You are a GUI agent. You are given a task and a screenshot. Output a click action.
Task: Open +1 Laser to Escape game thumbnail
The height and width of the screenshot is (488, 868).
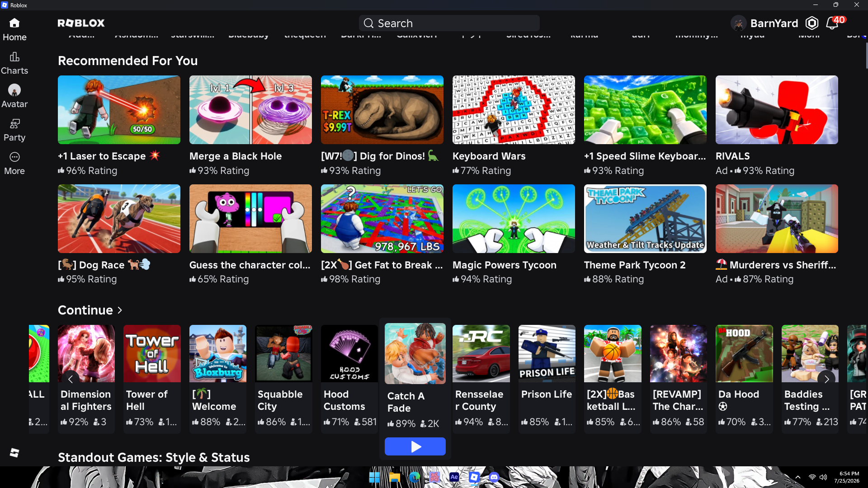click(x=119, y=110)
